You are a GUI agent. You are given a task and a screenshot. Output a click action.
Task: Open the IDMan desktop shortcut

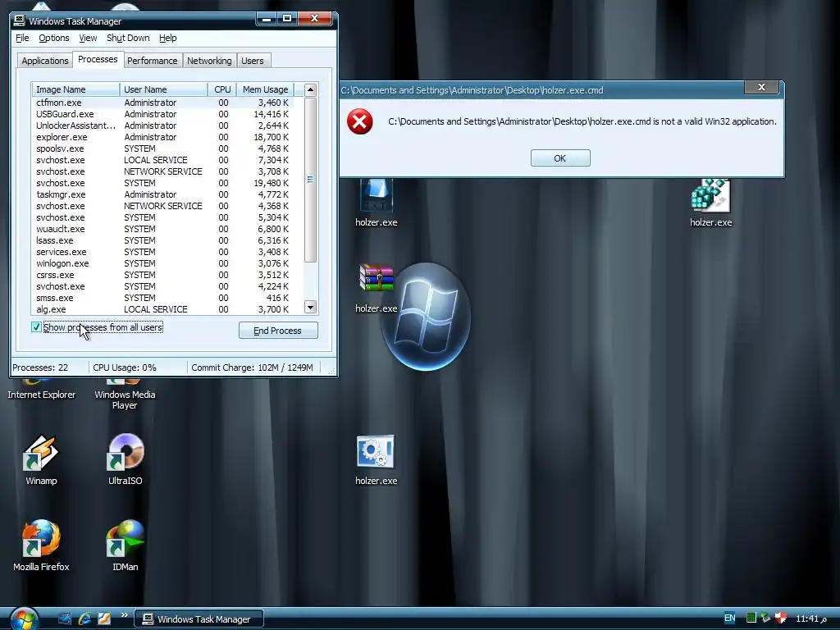[126, 546]
